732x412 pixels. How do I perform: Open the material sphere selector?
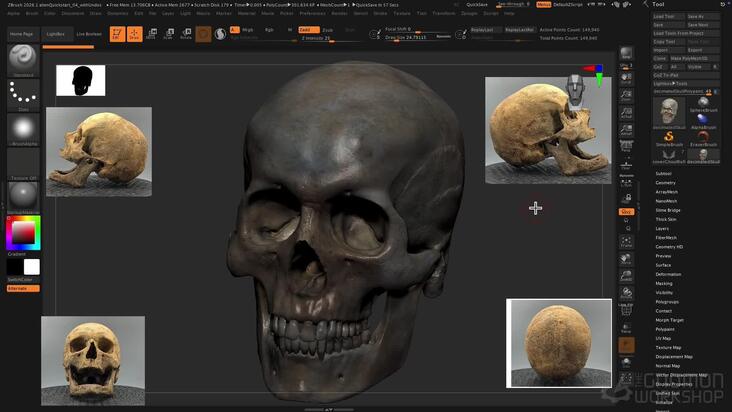coord(23,198)
